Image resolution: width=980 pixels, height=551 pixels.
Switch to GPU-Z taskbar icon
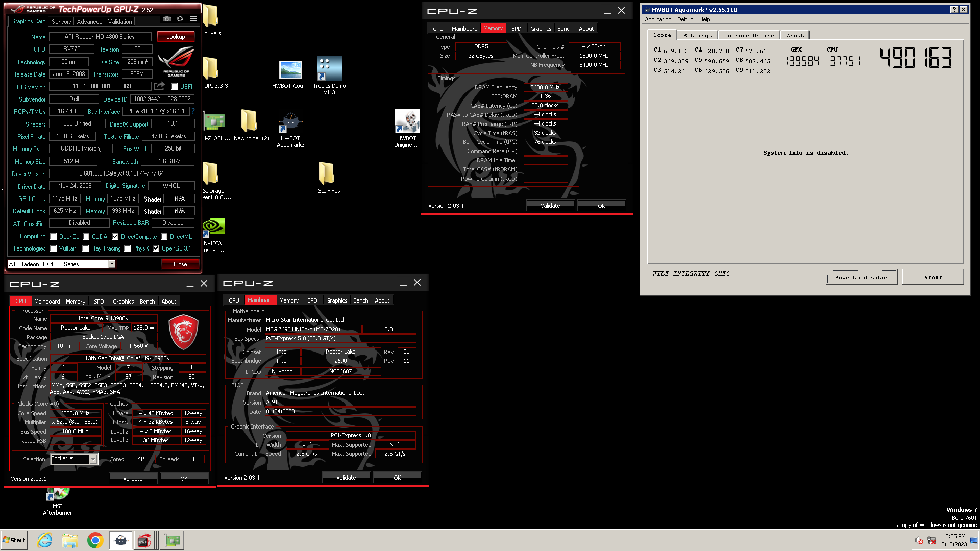pyautogui.click(x=172, y=540)
